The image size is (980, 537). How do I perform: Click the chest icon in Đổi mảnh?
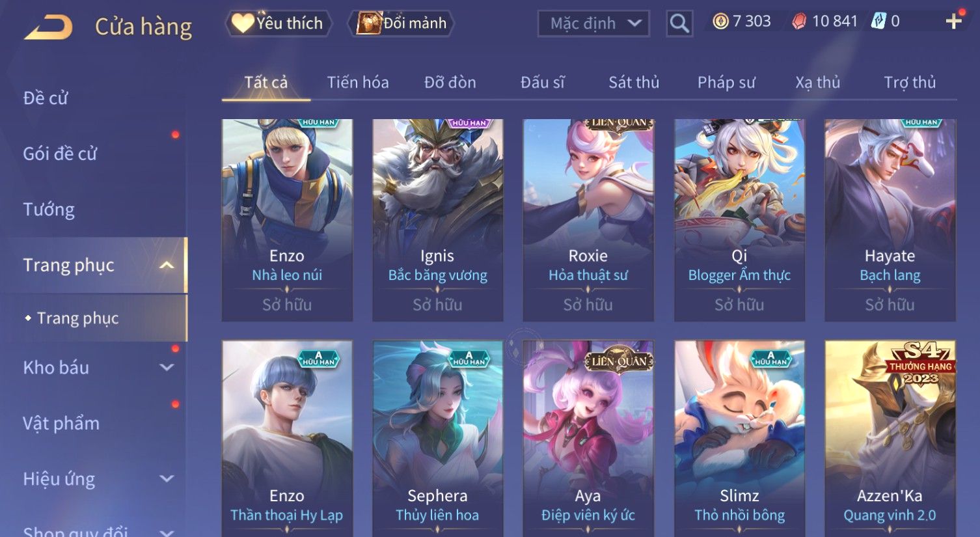click(x=369, y=23)
